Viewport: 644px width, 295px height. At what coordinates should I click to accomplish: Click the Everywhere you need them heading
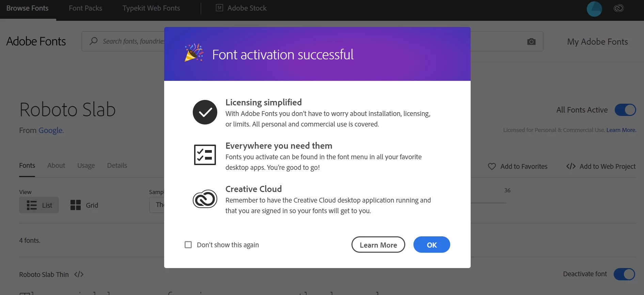click(x=279, y=146)
